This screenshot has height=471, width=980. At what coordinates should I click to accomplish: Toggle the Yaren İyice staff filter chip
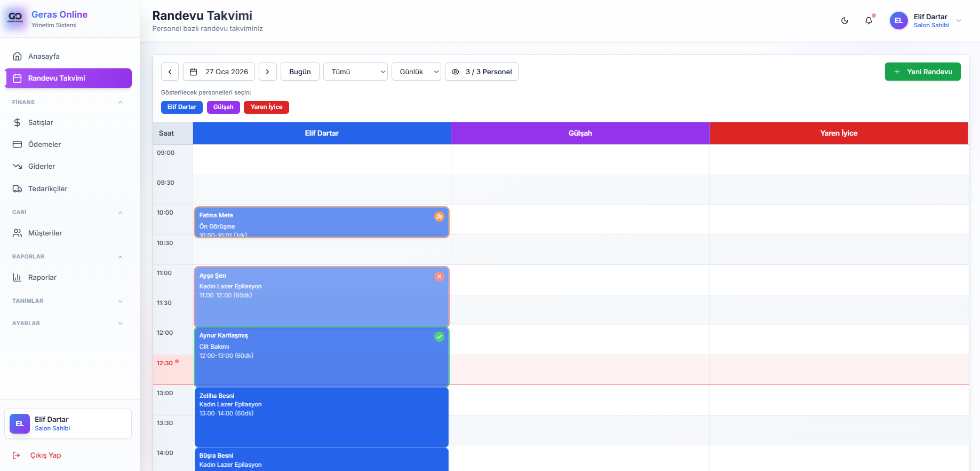266,107
